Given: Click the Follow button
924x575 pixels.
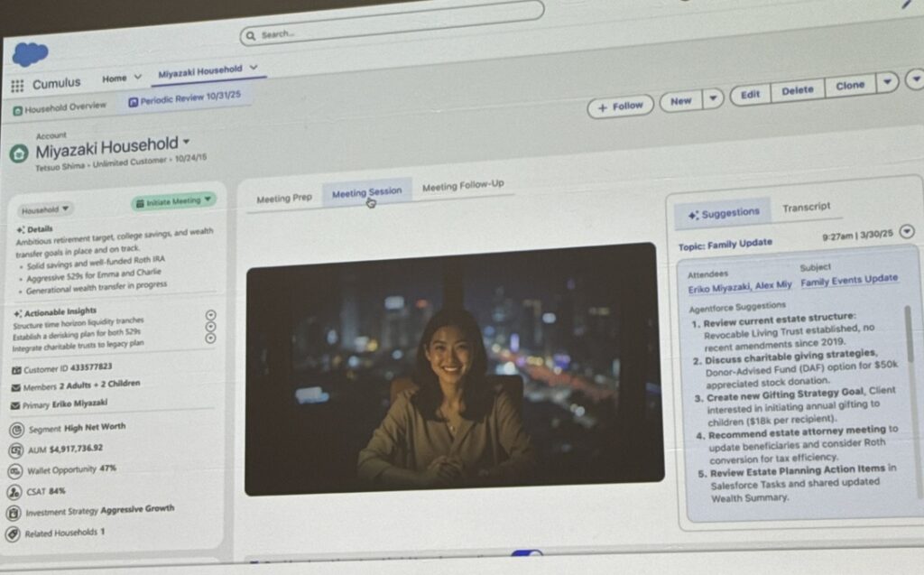Looking at the screenshot, I should [x=619, y=106].
